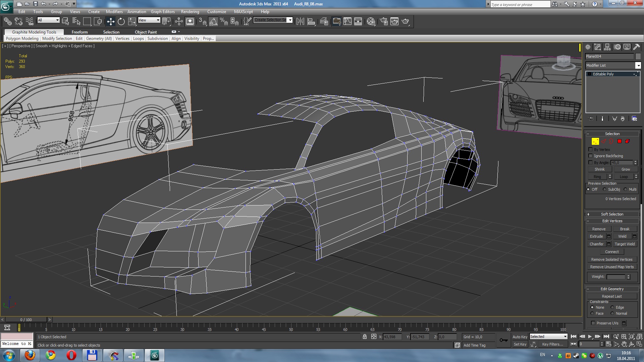Click the Target Weld button
This screenshot has width=644, height=362.
[625, 244]
